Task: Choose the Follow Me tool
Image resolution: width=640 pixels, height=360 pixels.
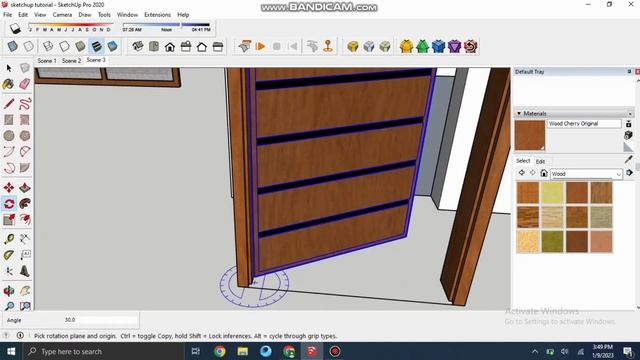Action: pos(25,203)
